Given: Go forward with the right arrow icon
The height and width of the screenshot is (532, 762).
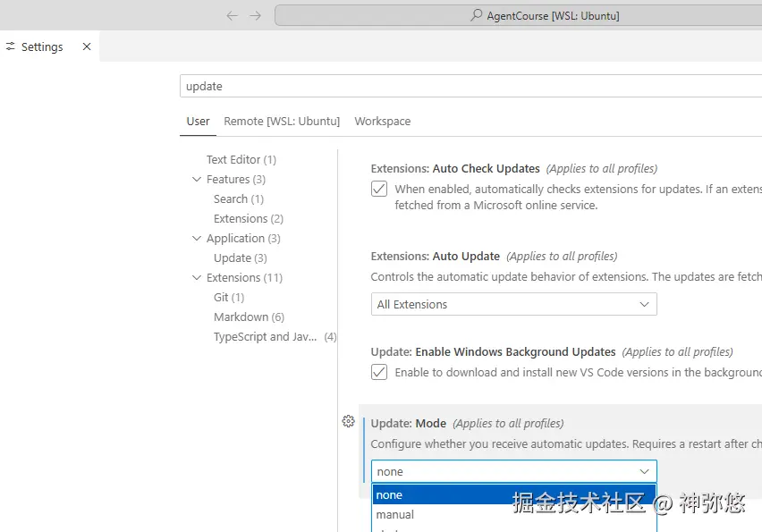Looking at the screenshot, I should coord(255,15).
